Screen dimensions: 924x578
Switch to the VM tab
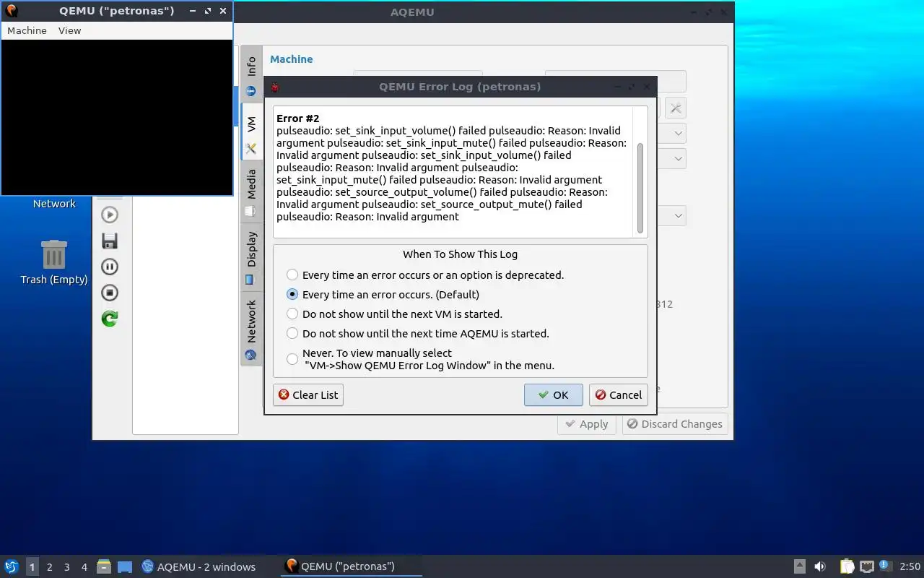tap(251, 133)
